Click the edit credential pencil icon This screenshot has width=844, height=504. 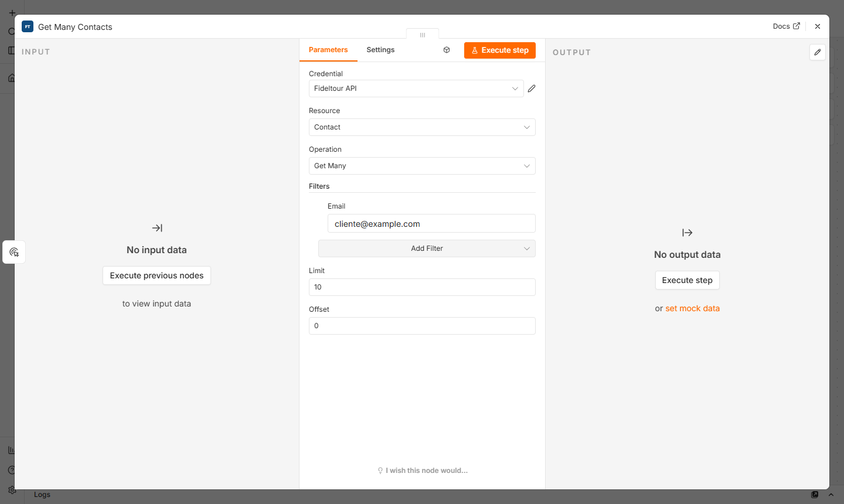tap(532, 88)
